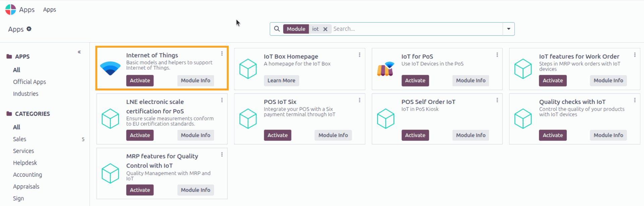The height and width of the screenshot is (206, 644).
Task: Filter by Industries
Action: 25,94
